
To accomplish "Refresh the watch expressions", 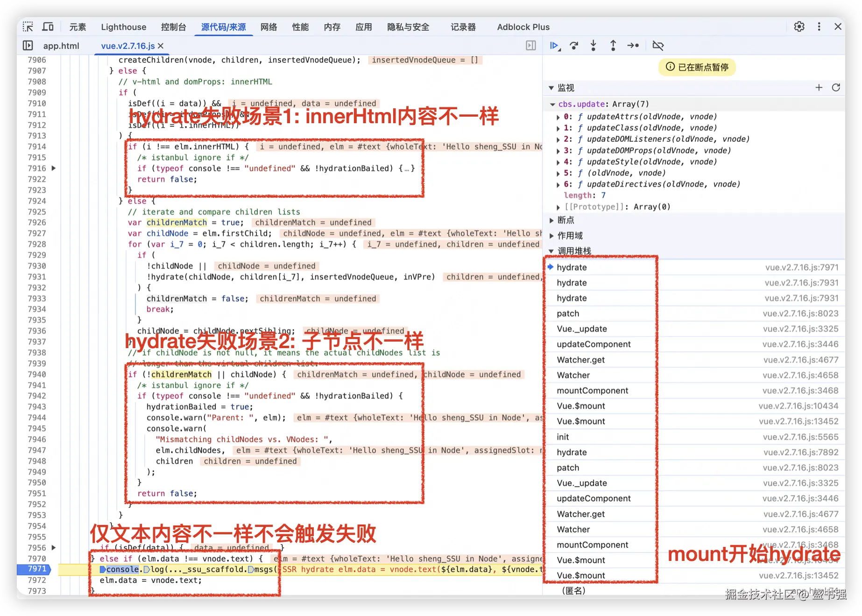I will [x=836, y=87].
